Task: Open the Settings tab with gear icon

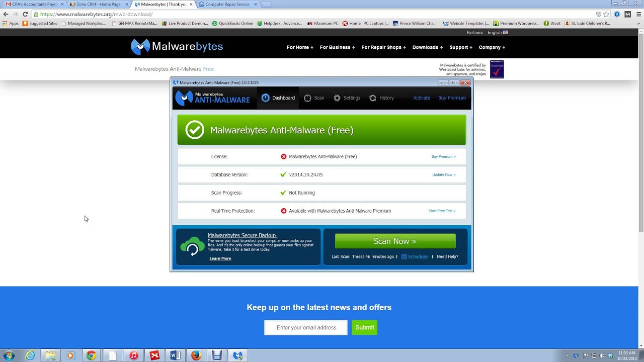Action: point(347,98)
